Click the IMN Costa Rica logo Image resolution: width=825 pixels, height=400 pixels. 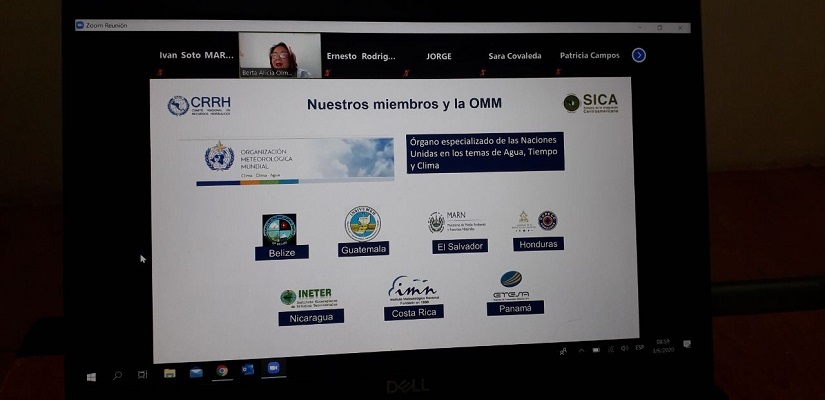click(x=412, y=291)
